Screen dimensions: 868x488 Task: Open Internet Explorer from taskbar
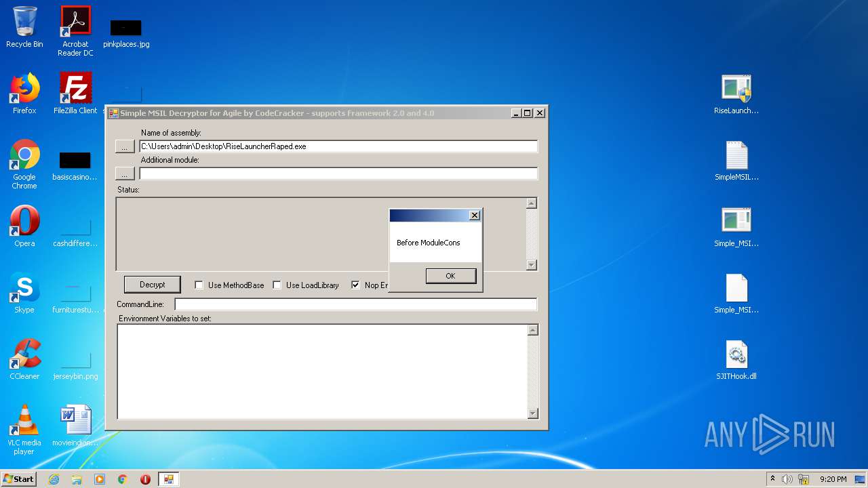click(54, 479)
